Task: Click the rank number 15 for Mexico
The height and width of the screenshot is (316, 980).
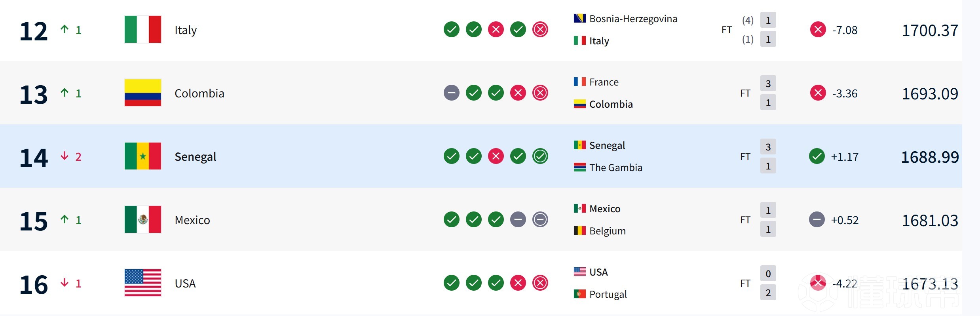Action: 34,221
